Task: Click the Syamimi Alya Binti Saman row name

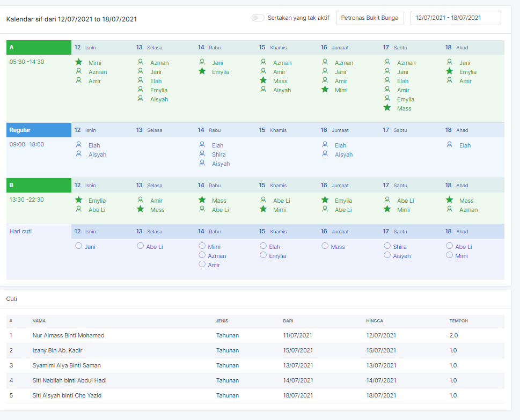Action: [67, 365]
